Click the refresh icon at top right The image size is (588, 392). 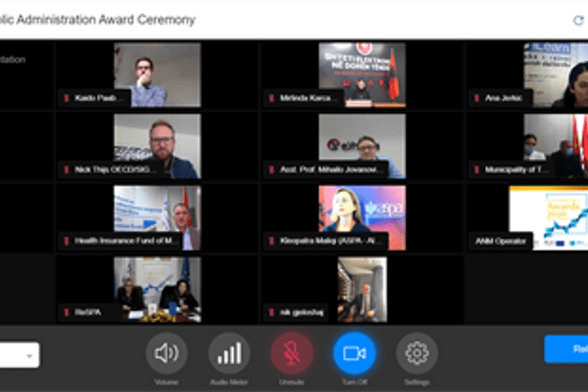[x=579, y=21]
